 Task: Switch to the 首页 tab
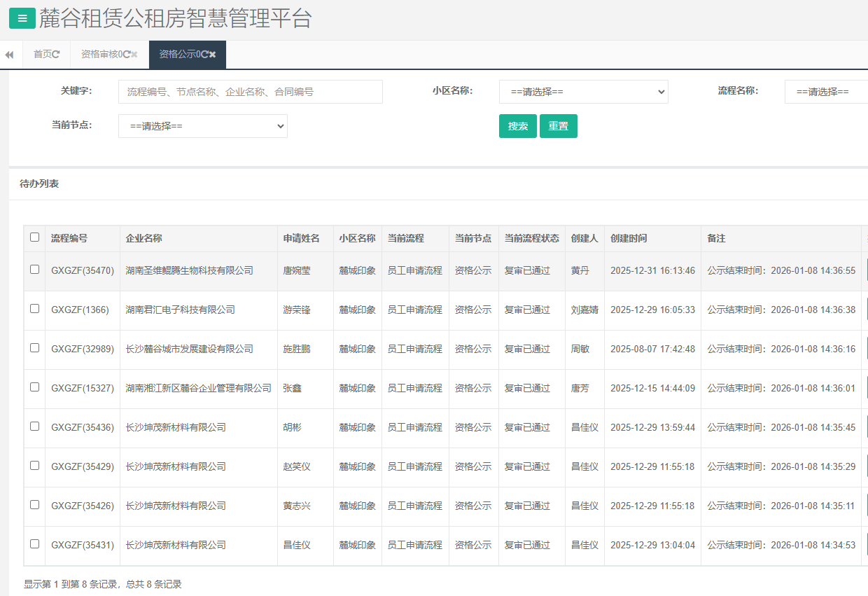click(x=45, y=54)
